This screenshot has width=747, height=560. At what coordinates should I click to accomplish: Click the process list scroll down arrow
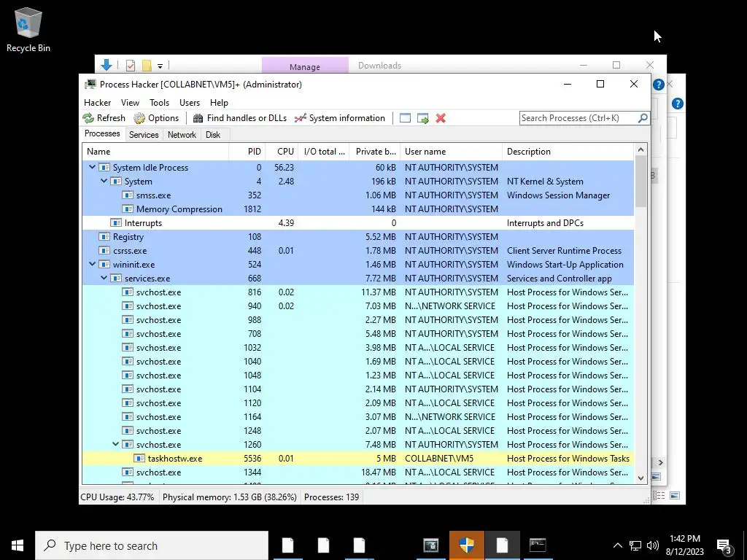[x=640, y=478]
